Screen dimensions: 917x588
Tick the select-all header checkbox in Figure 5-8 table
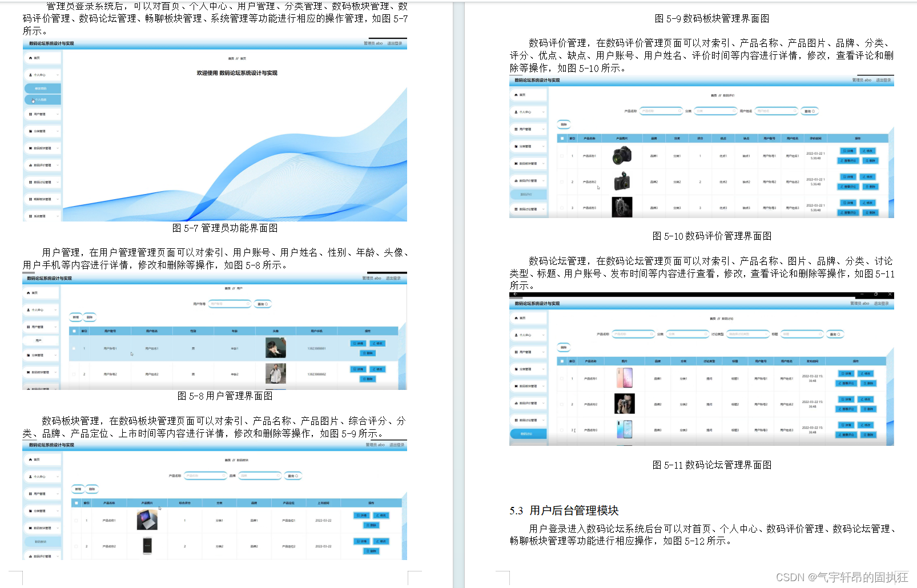[x=74, y=331]
